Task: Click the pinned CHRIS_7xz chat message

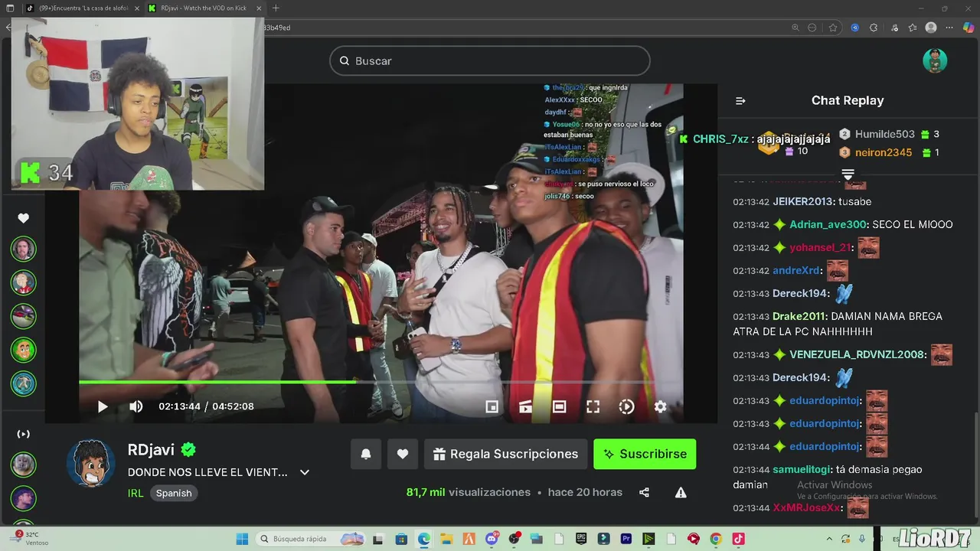Action: click(754, 139)
